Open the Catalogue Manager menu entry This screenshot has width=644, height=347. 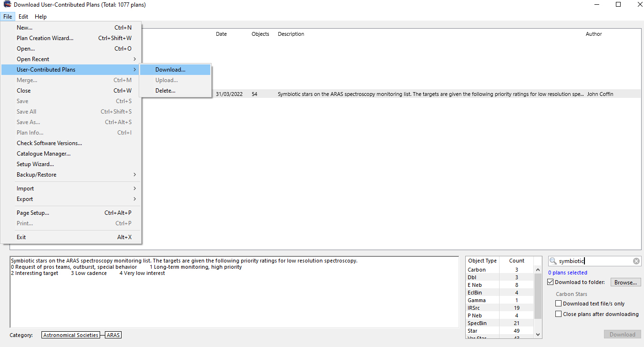tap(43, 154)
